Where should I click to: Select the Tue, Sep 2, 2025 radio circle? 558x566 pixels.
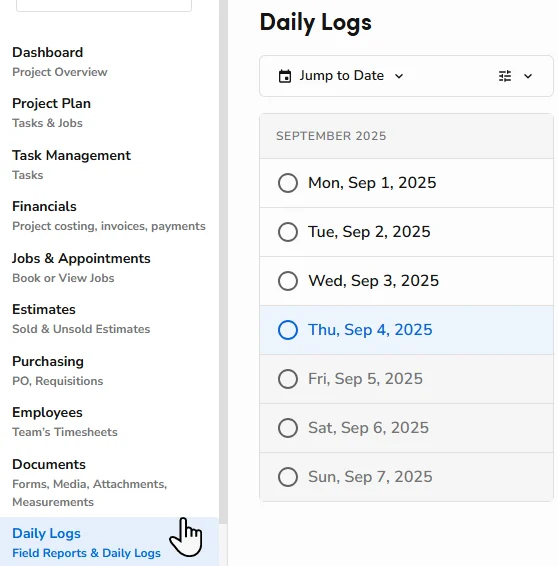coord(288,232)
